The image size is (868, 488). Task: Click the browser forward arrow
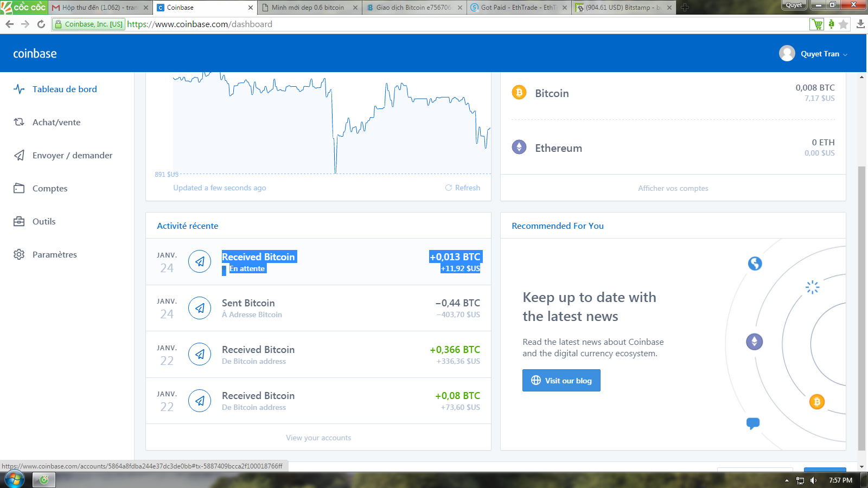(25, 24)
